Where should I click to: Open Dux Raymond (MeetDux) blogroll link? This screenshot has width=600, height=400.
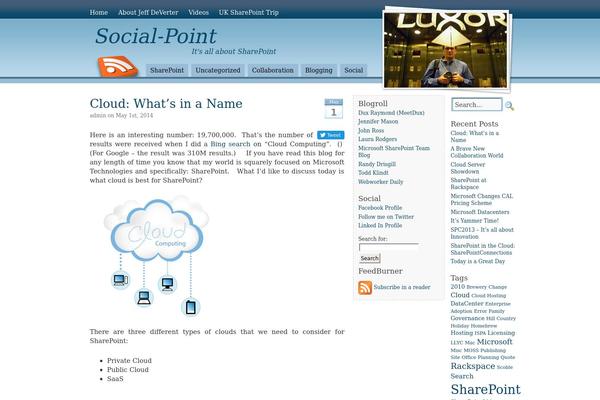[391, 113]
